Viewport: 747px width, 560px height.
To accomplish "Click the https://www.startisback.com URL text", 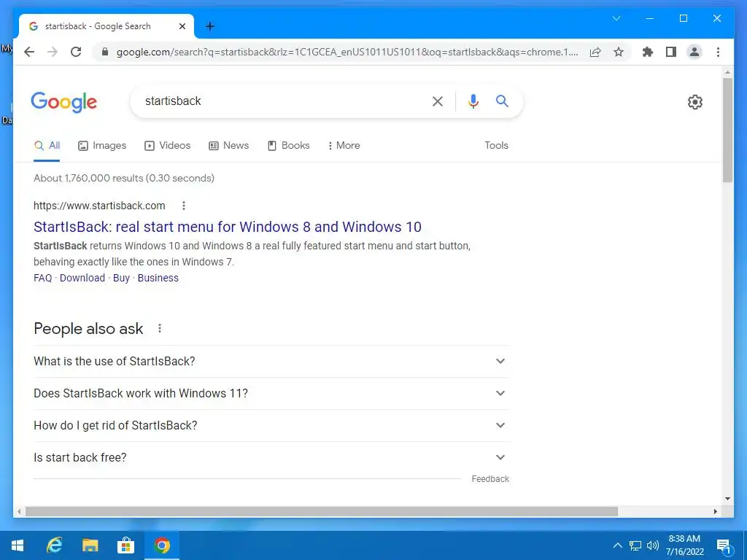I will coord(99,206).
